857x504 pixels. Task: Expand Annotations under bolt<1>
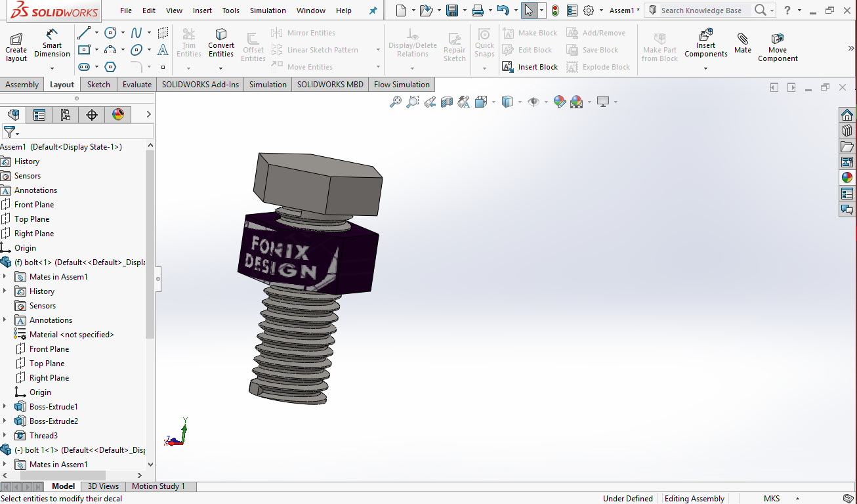click(x=5, y=320)
